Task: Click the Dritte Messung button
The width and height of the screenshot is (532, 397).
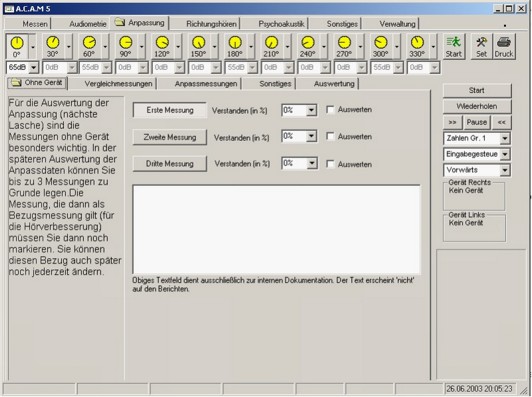Action: (170, 164)
